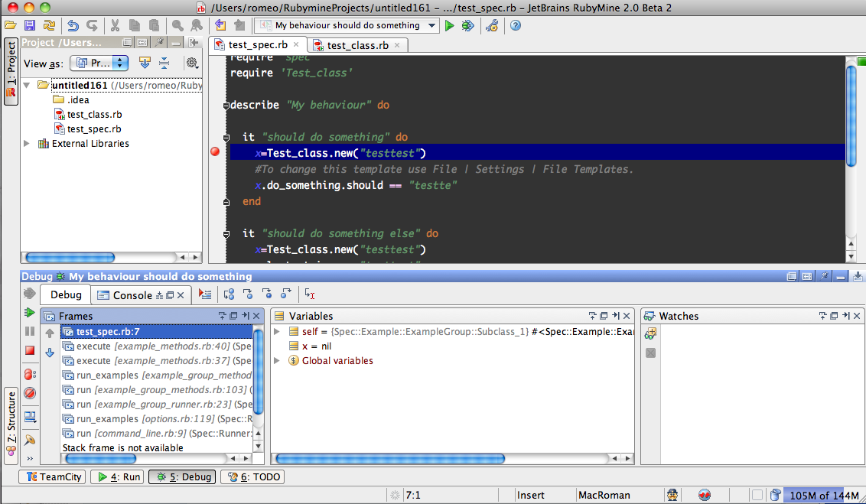This screenshot has width=866, height=504.
Task: Move to the previous frame with up arrow
Action: click(50, 333)
